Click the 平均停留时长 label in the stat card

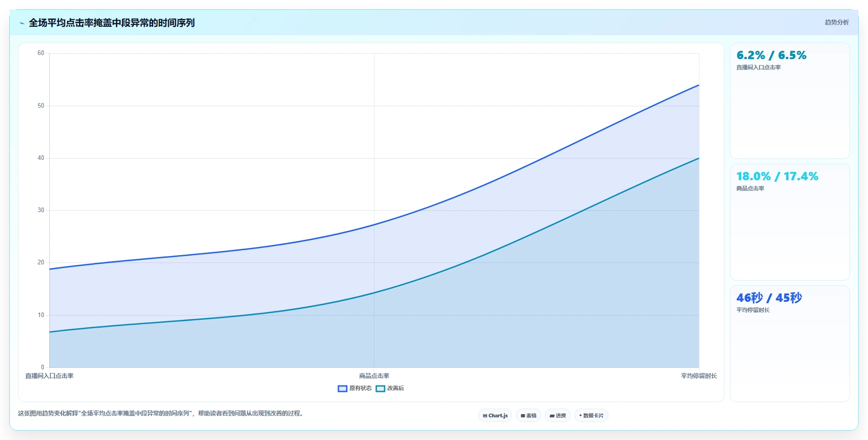[x=753, y=310]
